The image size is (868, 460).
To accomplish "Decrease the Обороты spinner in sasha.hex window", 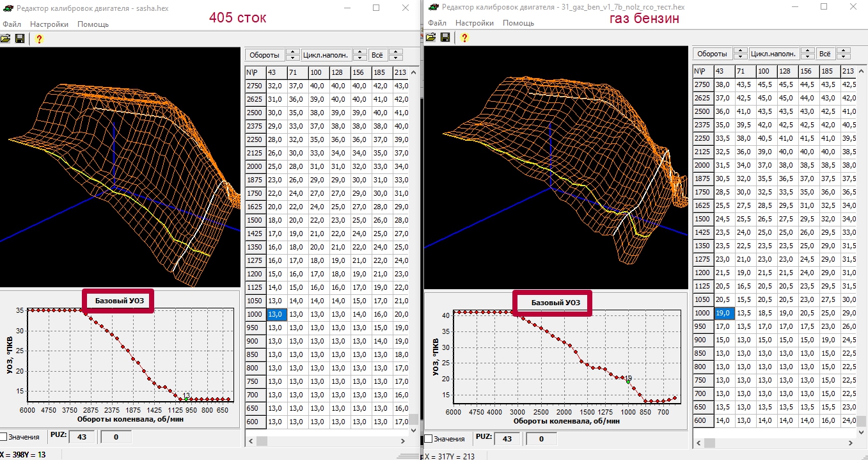I will tap(292, 58).
